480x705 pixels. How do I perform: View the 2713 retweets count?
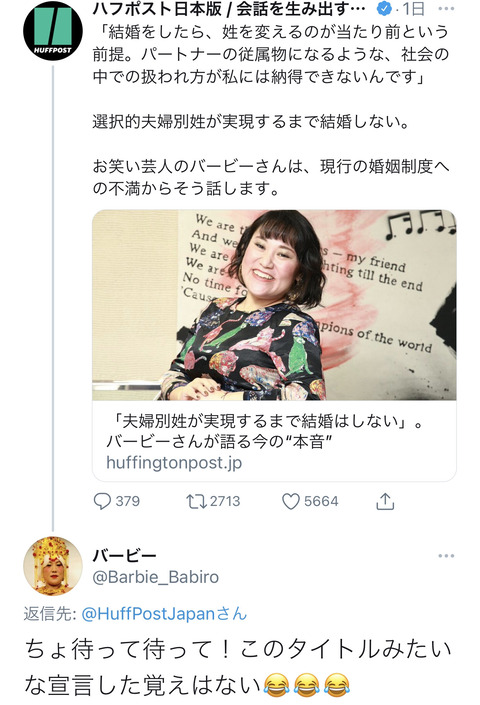click(225, 501)
